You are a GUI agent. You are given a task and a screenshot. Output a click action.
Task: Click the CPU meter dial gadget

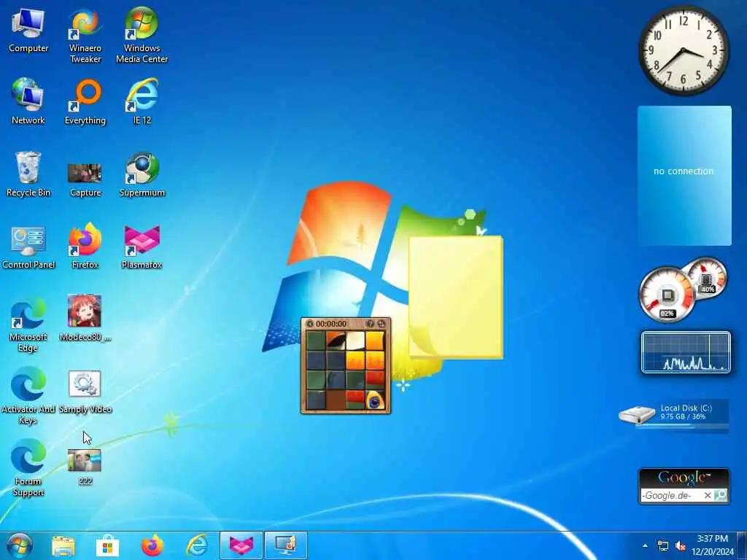(667, 295)
